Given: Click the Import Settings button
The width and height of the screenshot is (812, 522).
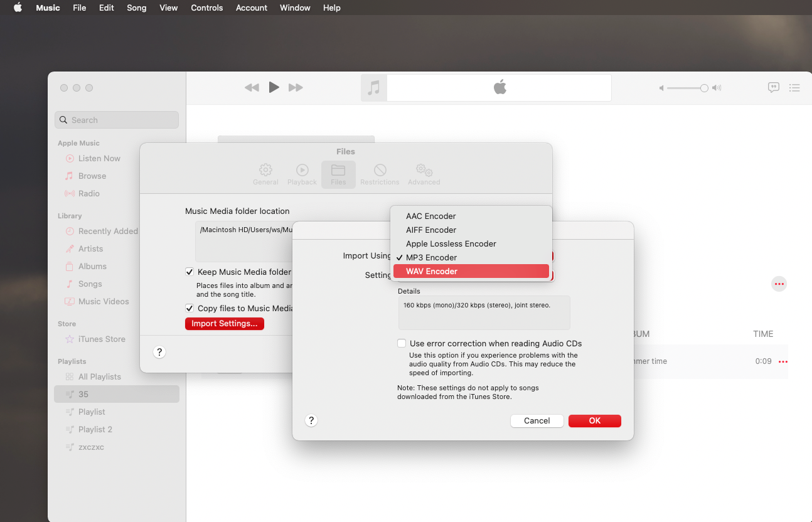Looking at the screenshot, I should tap(225, 324).
